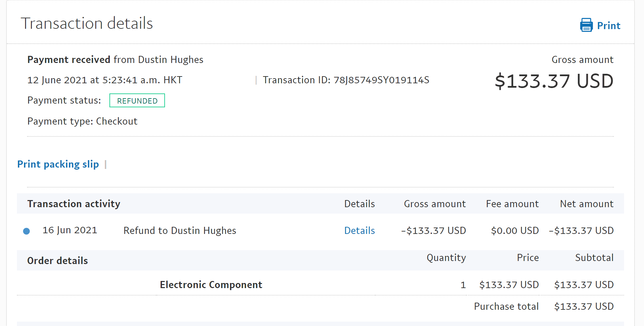This screenshot has height=326, width=644.
Task: Click the REFUNDED status badge
Action: (x=137, y=101)
